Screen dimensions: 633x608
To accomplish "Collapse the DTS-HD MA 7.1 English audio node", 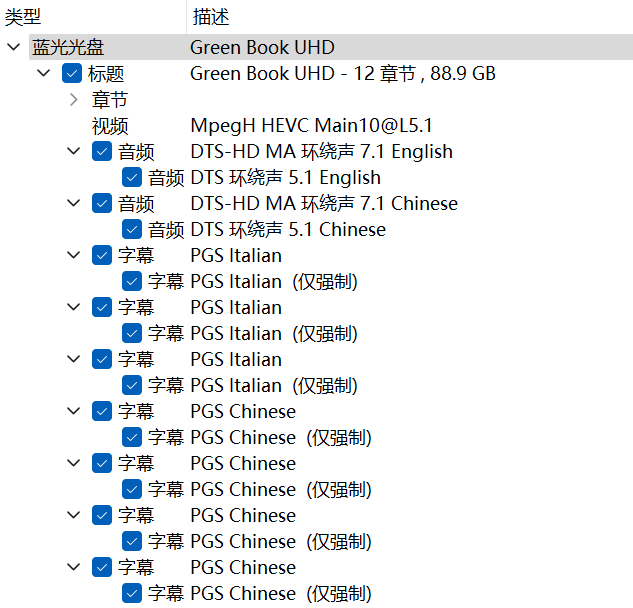I will coord(73,151).
